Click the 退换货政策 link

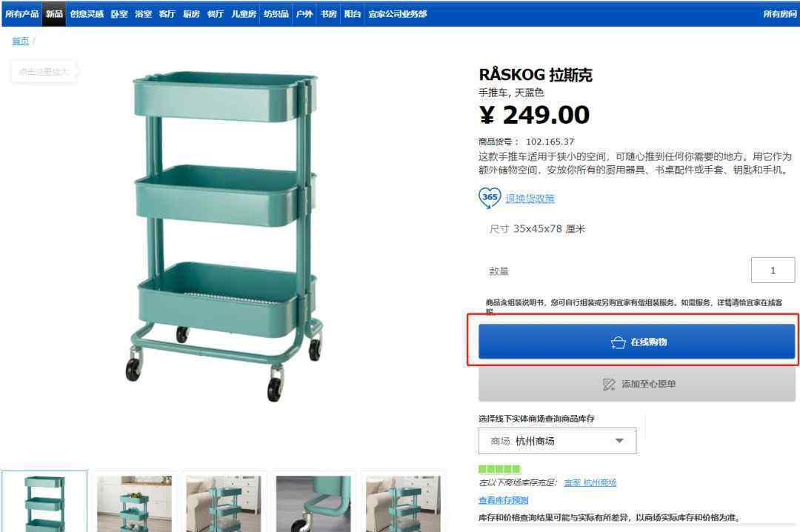pyautogui.click(x=530, y=199)
